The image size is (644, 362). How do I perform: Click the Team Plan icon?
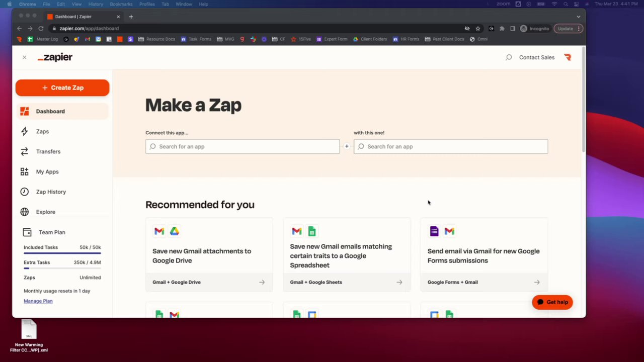click(27, 232)
